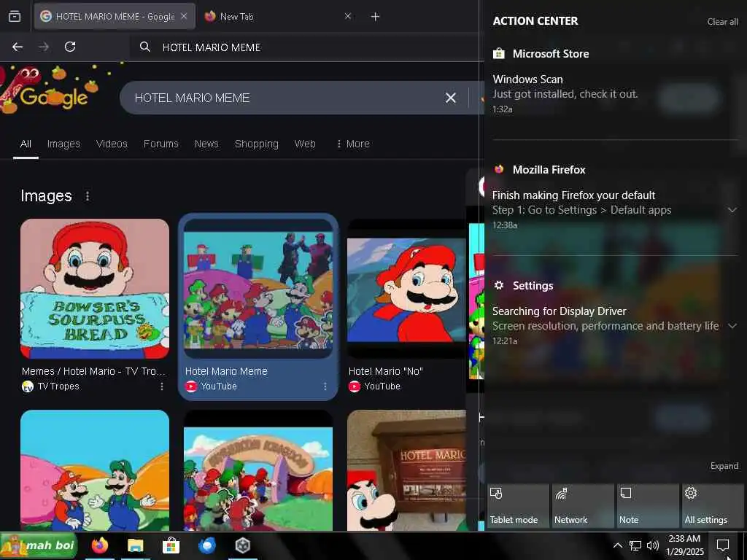Open network status icon in system tray
The width and height of the screenshot is (747, 560).
(635, 545)
